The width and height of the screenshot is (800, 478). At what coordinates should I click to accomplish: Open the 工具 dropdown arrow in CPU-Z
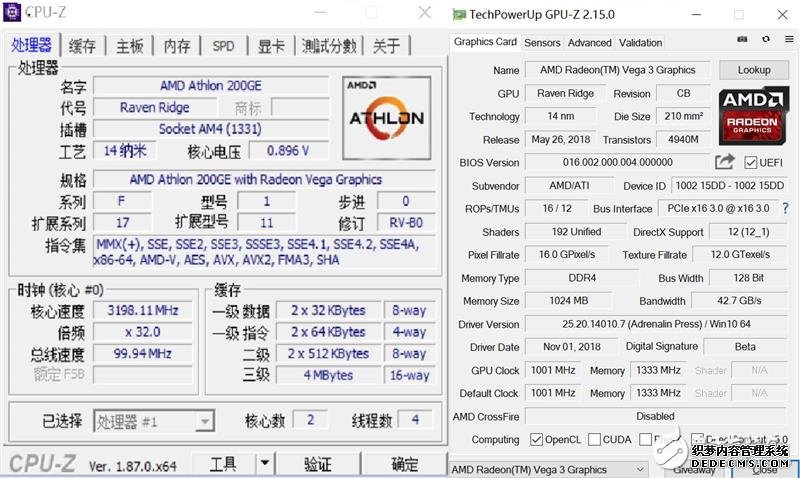(265, 464)
